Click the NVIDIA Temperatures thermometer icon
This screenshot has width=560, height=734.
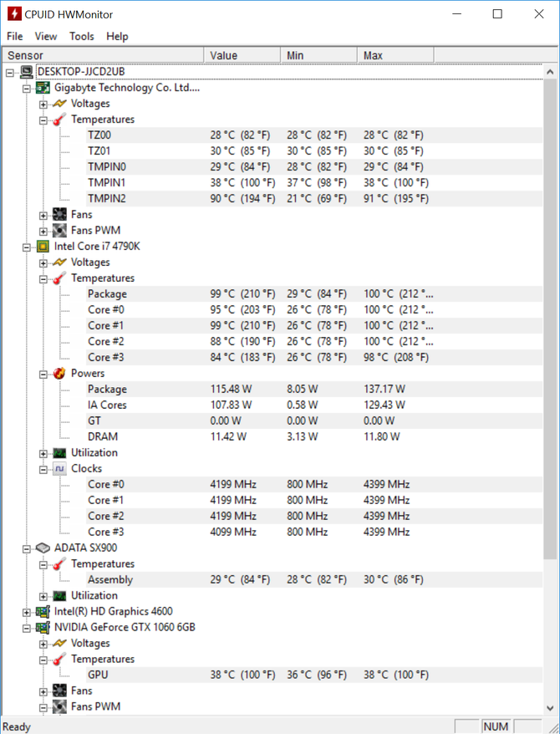coord(59,659)
